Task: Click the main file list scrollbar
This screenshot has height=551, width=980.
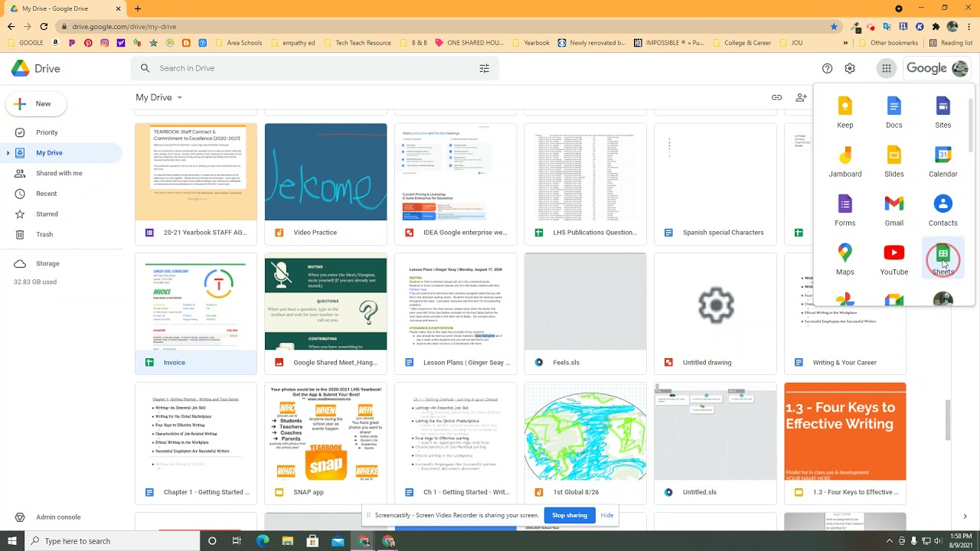Action: [x=947, y=419]
